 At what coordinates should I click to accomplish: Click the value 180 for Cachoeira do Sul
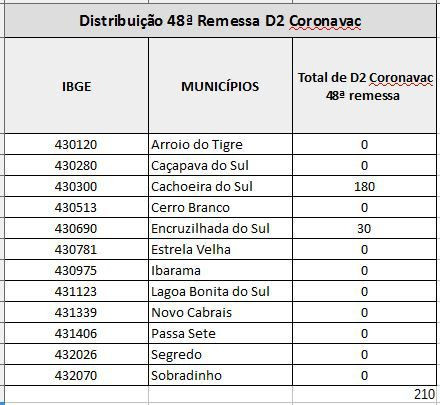coord(365,186)
